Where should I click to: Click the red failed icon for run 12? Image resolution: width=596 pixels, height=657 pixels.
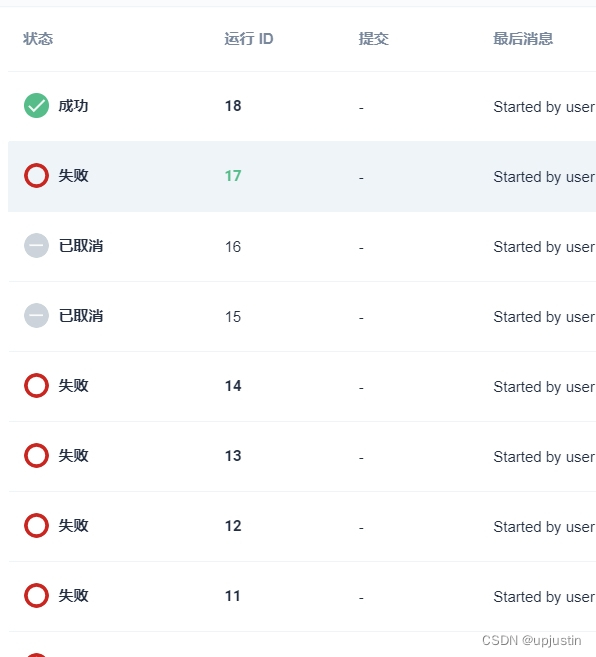[36, 525]
